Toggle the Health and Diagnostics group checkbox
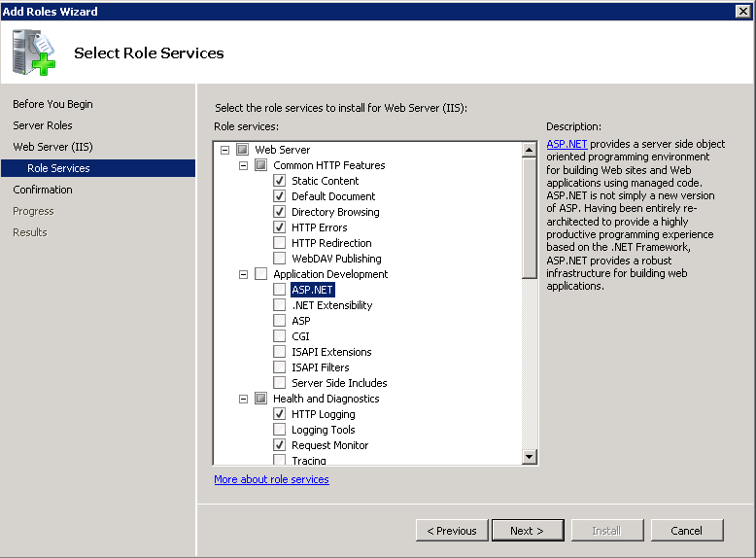756x558 pixels. pos(260,399)
